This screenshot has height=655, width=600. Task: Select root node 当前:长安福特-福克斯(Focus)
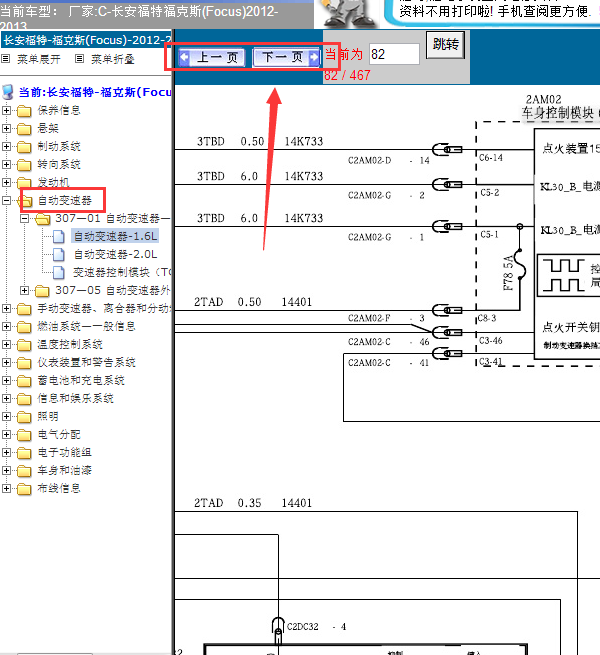coord(95,92)
